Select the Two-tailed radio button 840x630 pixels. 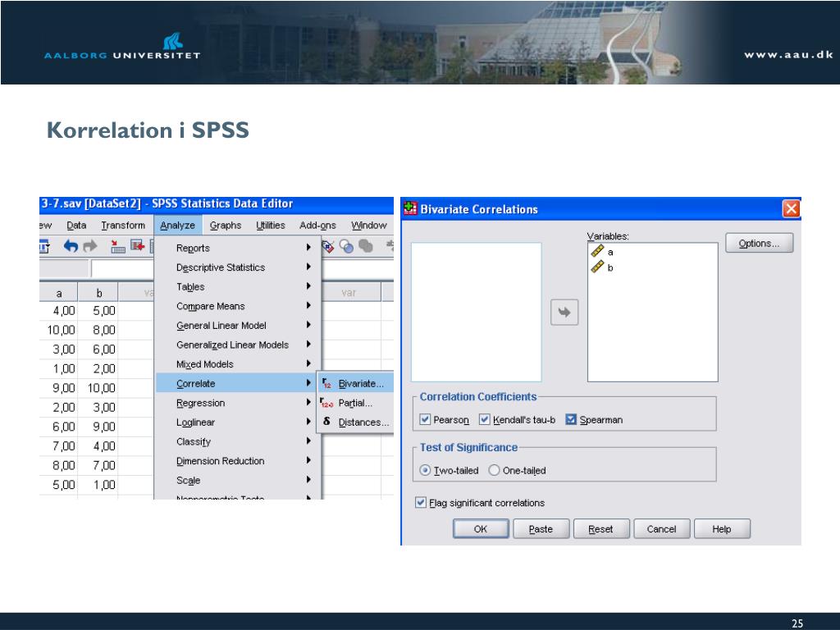[426, 470]
